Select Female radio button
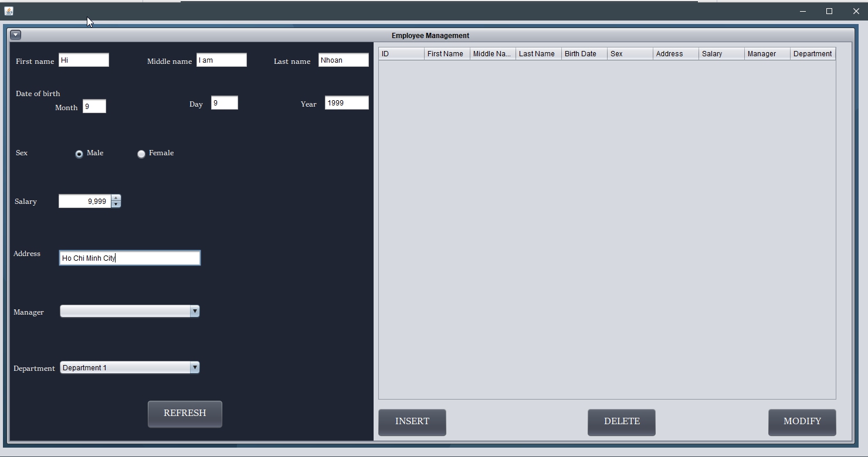 click(x=141, y=154)
